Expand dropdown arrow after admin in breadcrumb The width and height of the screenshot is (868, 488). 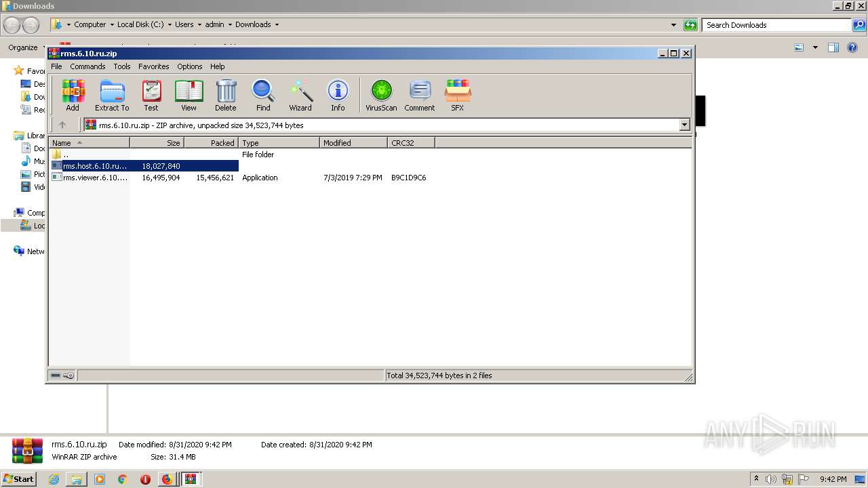click(229, 24)
